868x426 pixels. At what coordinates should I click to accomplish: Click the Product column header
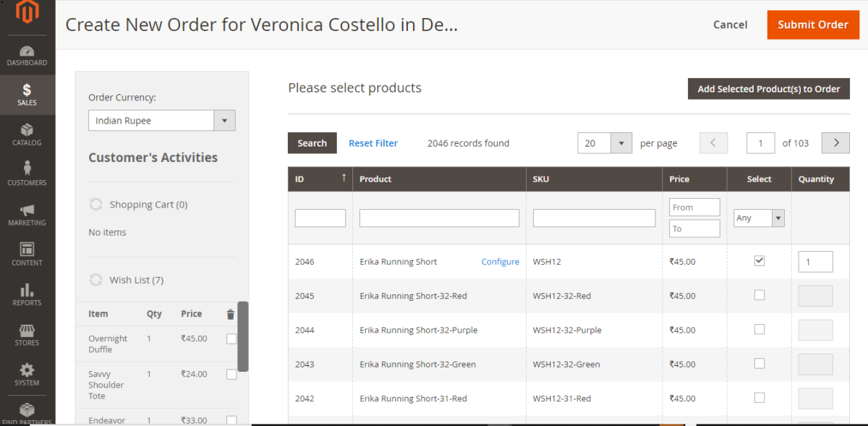[x=439, y=179]
